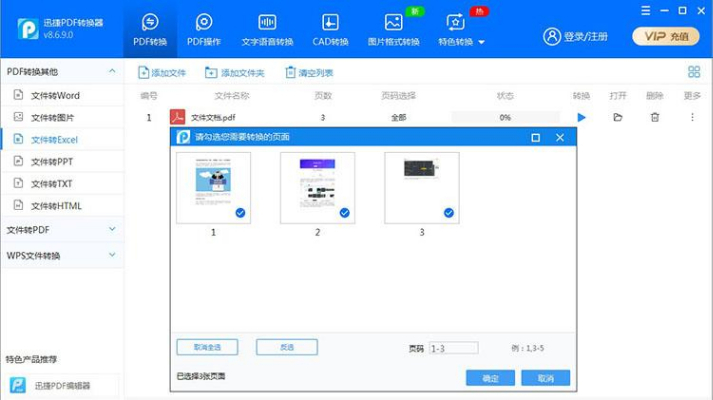The image size is (713, 400).
Task: Click the 文件转图片 image icon
Action: coord(18,117)
